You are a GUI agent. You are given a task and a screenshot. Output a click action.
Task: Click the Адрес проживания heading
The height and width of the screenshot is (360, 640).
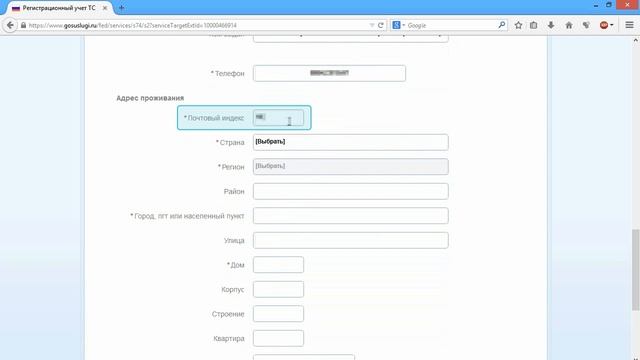(x=150, y=98)
